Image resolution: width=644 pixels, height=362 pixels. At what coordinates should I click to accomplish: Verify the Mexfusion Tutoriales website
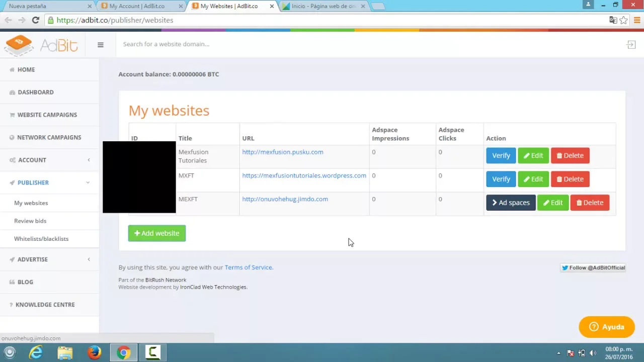pos(501,155)
